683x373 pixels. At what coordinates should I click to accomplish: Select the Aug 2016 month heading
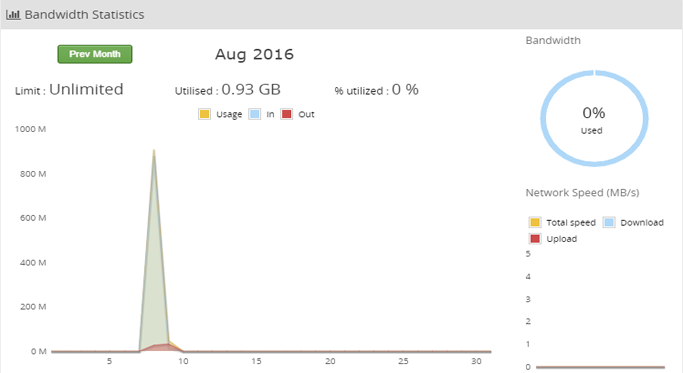[254, 54]
